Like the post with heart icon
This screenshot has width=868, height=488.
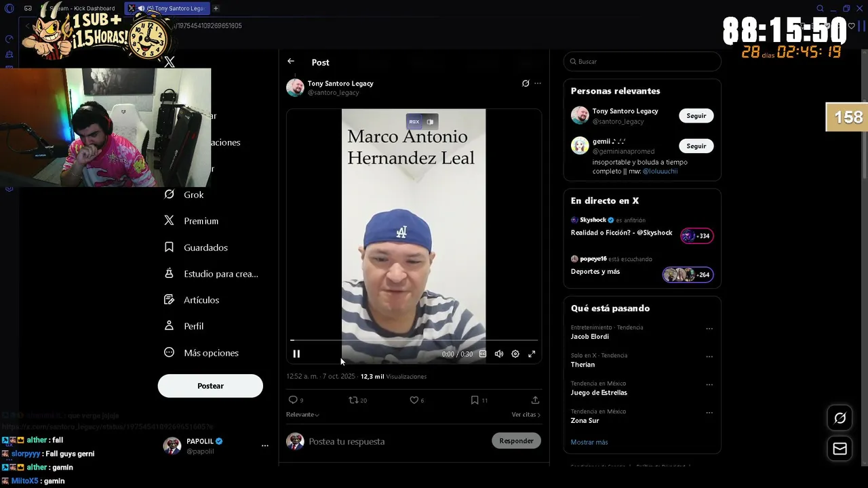point(414,400)
